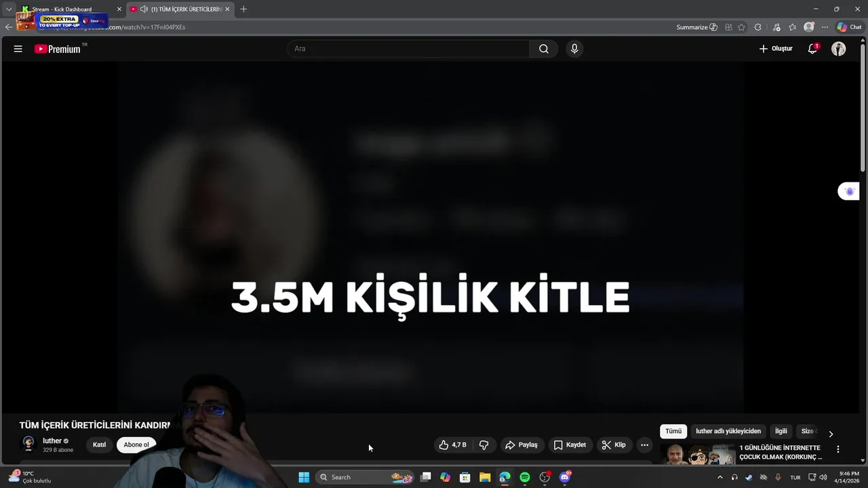Open Spotify from the taskbar
This screenshot has height=488, width=868.
525,477
